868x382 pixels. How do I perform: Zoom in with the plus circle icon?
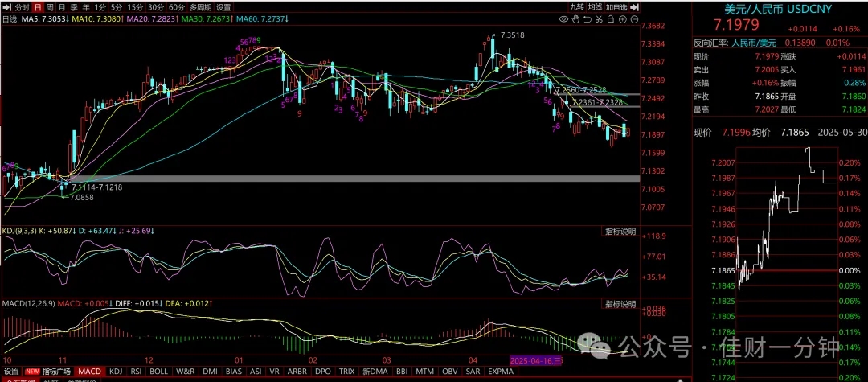pyautogui.click(x=623, y=19)
